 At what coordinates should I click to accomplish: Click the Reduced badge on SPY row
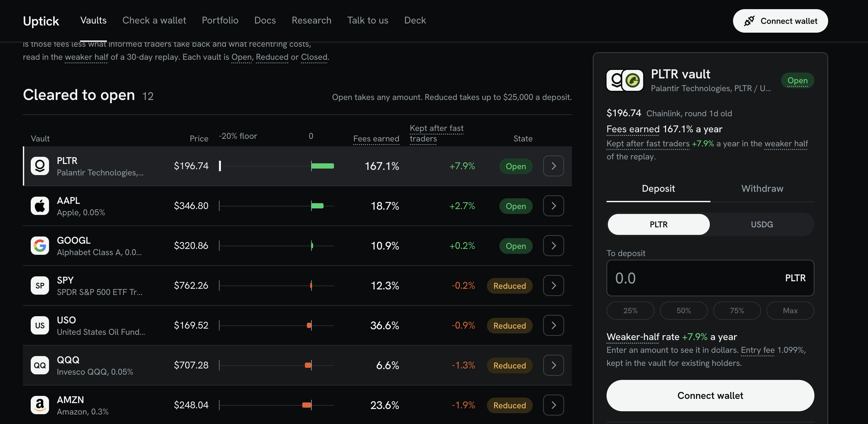(509, 285)
